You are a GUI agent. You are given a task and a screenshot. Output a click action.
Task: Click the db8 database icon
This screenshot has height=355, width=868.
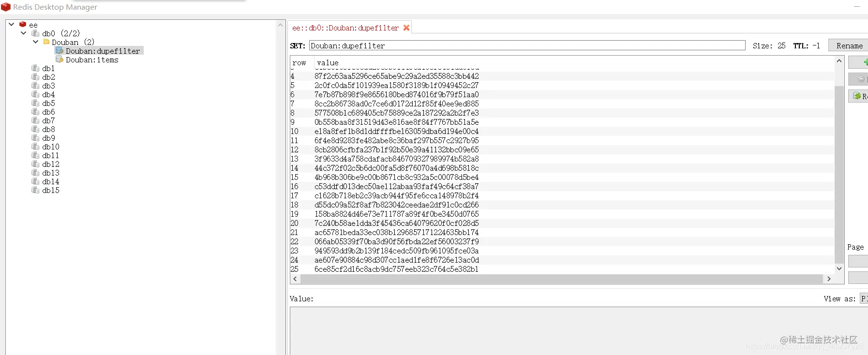35,129
